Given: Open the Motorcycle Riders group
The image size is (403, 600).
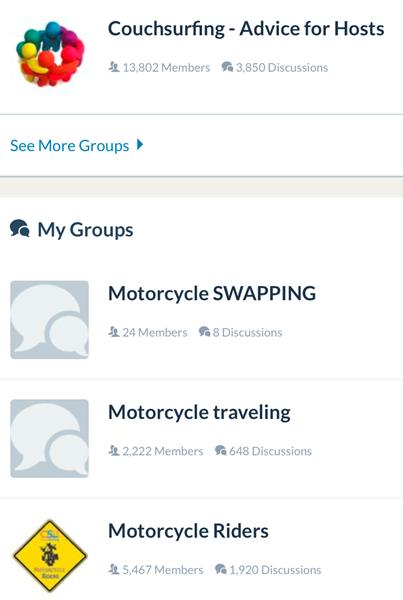Looking at the screenshot, I should (x=188, y=531).
